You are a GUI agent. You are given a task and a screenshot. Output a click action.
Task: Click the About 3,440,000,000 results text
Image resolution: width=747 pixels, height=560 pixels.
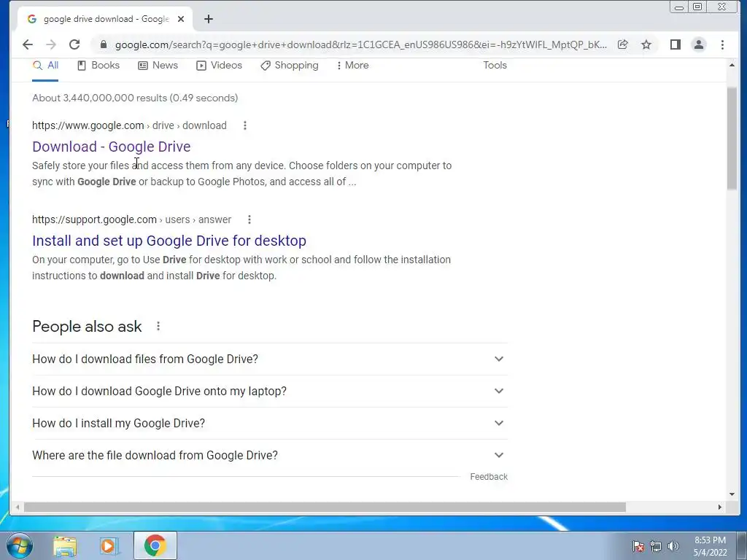pyautogui.click(x=135, y=98)
